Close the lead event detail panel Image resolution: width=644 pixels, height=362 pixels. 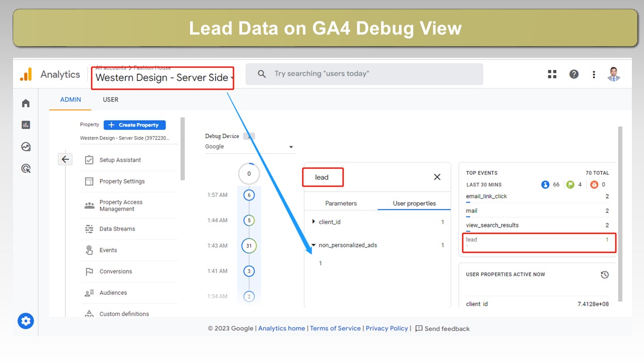point(437,177)
